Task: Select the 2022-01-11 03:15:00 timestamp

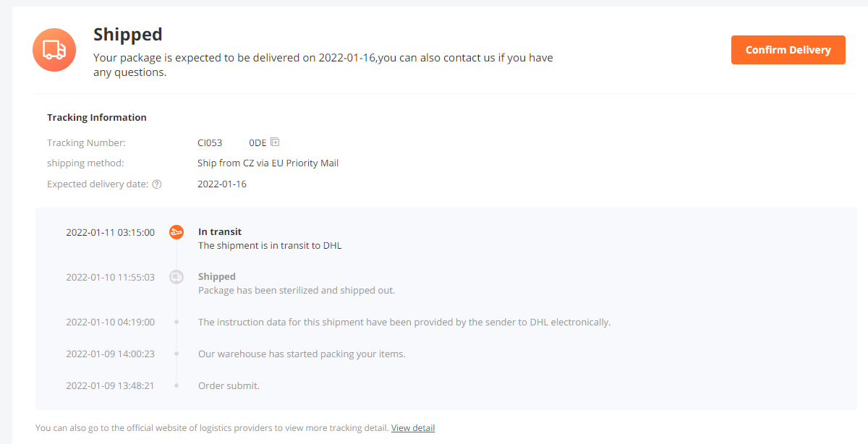Action: pos(110,233)
